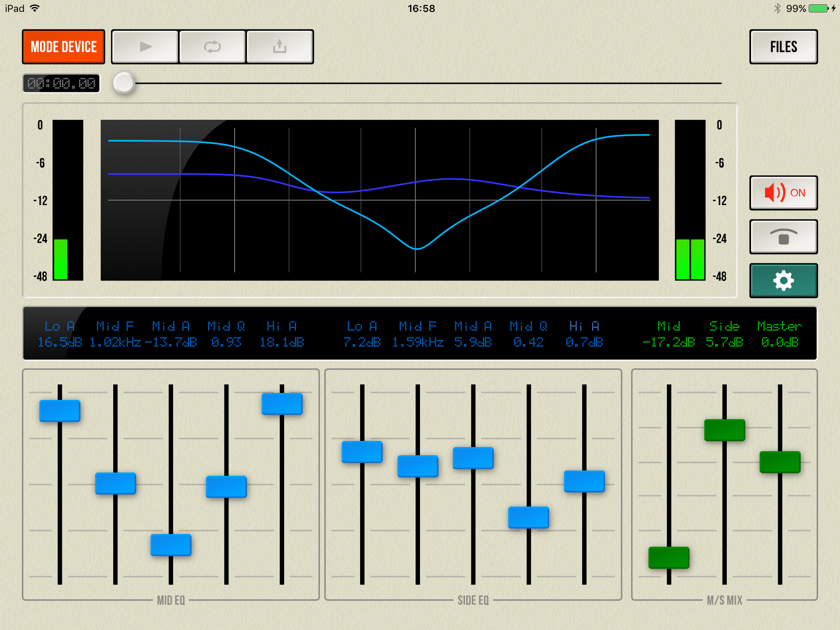Click the Mid EQ Lo A fader
This screenshot has width=840, height=630.
pyautogui.click(x=60, y=411)
